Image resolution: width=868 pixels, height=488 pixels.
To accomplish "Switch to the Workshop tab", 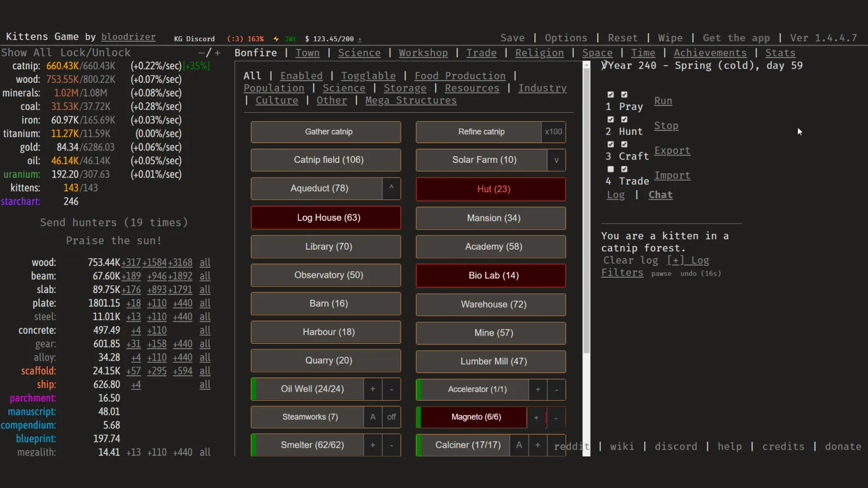I will click(423, 53).
